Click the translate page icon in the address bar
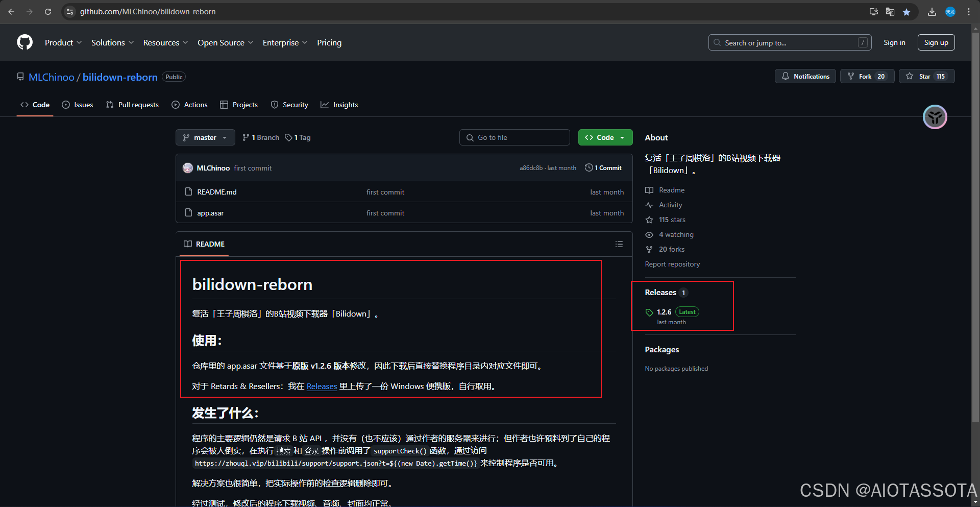The image size is (980, 507). (x=890, y=12)
